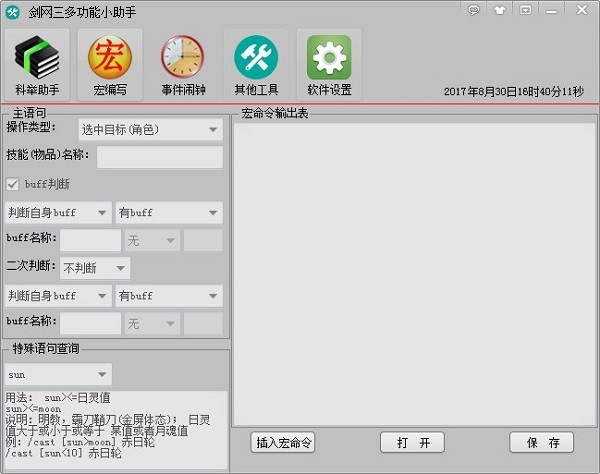Image resolution: width=600 pixels, height=474 pixels.
Task: Open 其他工具 other tools
Action: [x=256, y=65]
